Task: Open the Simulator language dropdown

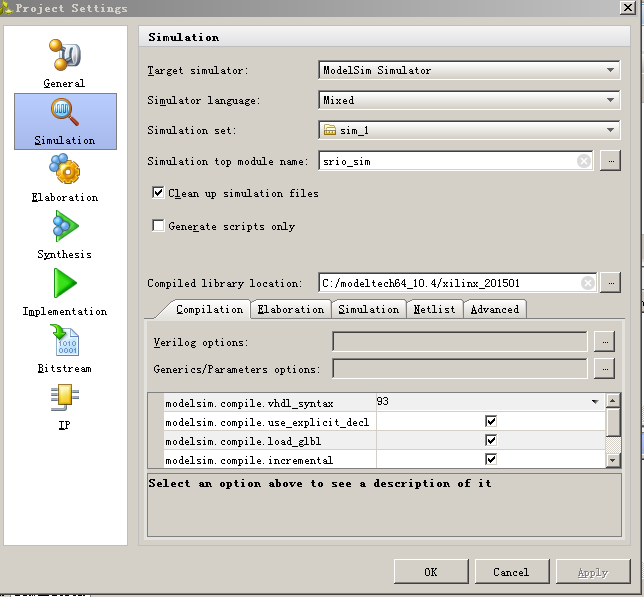Action: [x=469, y=100]
